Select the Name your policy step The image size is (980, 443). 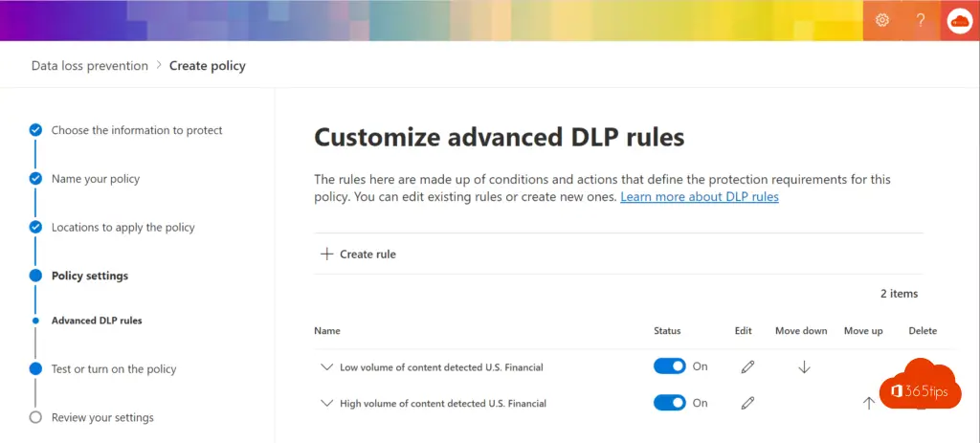coord(96,179)
